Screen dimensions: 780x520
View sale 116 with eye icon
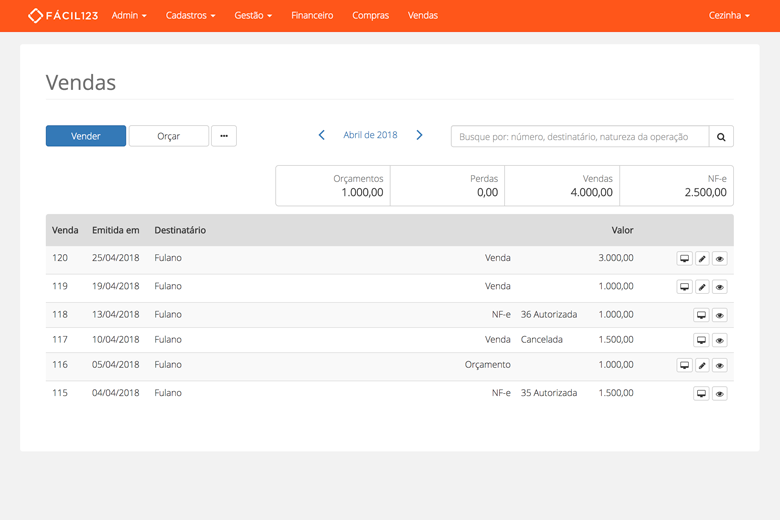tap(719, 365)
